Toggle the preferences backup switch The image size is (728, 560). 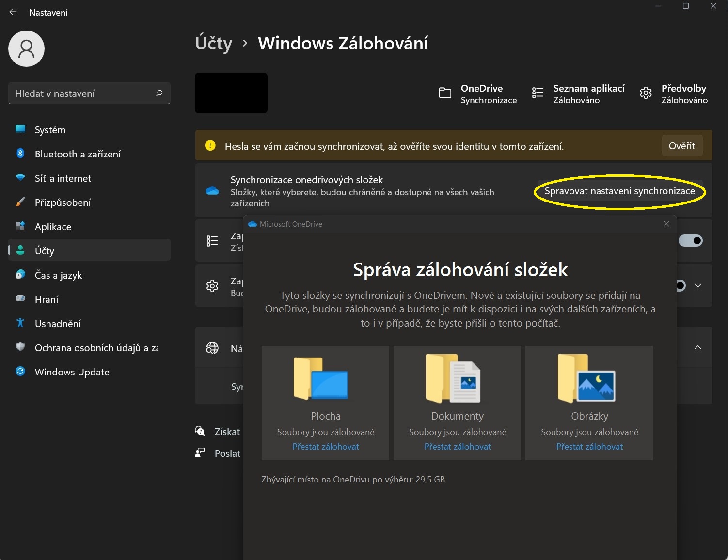tap(681, 285)
